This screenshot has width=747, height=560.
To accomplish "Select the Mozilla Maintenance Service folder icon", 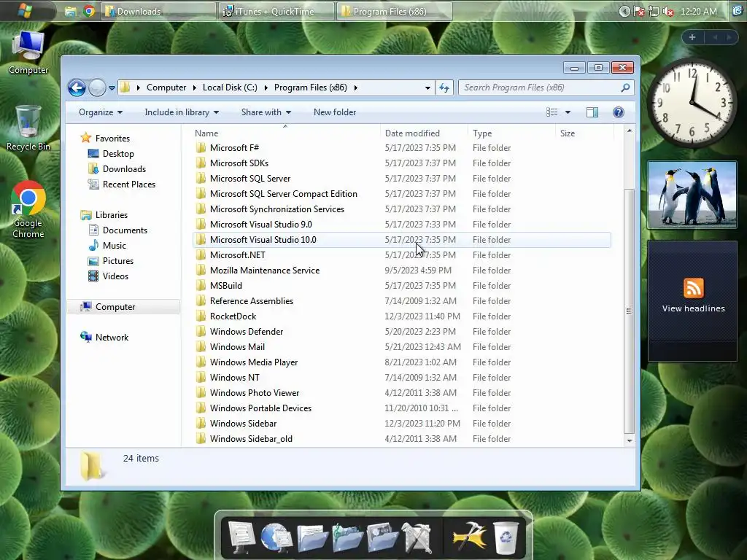I will pos(201,270).
